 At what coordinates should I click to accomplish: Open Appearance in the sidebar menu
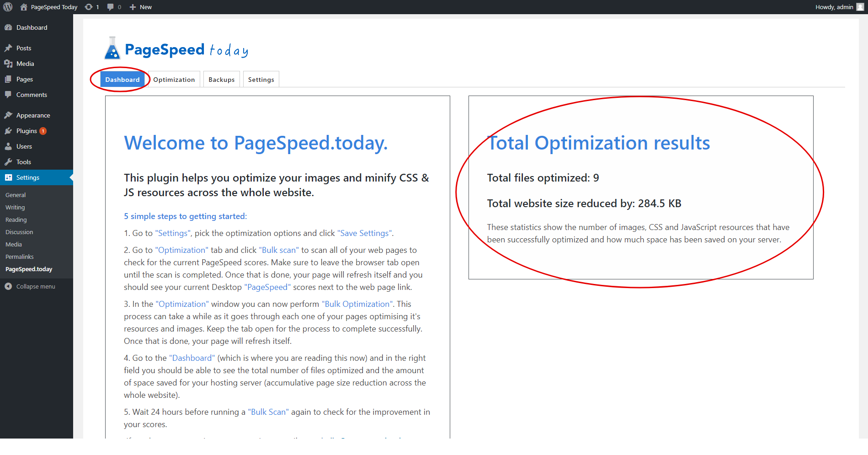(33, 115)
